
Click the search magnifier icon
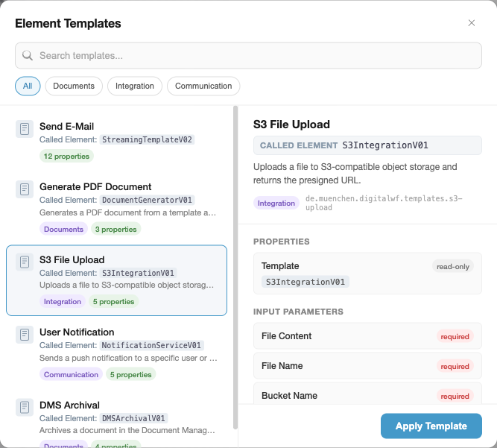click(28, 55)
